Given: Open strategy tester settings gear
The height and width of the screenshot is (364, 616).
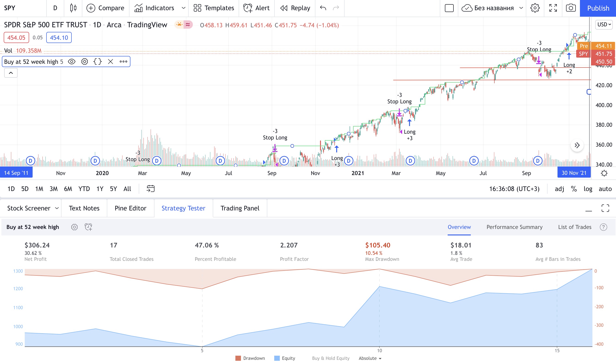Looking at the screenshot, I should pyautogui.click(x=74, y=227).
